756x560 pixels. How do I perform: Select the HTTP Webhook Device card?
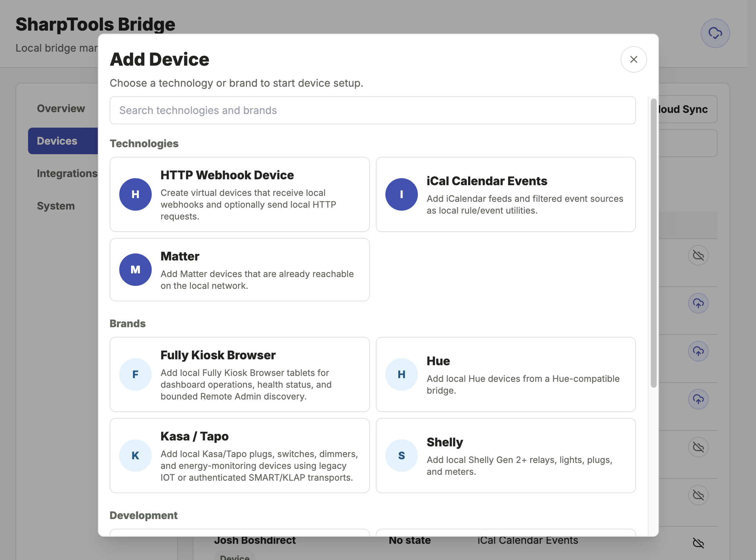pyautogui.click(x=240, y=194)
